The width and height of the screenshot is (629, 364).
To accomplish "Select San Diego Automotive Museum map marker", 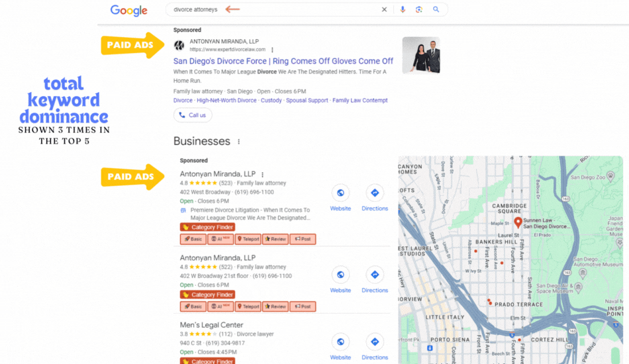I will point(583,273).
